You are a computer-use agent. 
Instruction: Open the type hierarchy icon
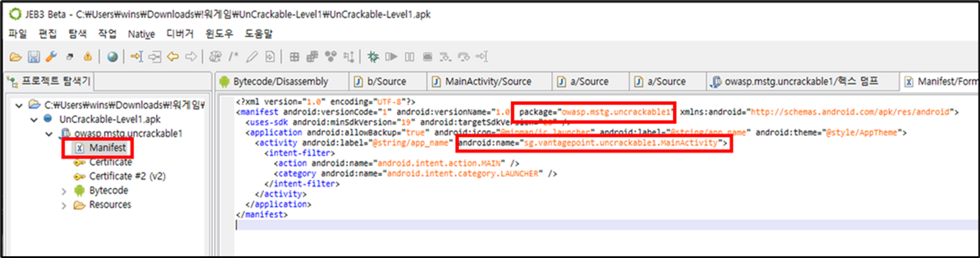[x=348, y=57]
